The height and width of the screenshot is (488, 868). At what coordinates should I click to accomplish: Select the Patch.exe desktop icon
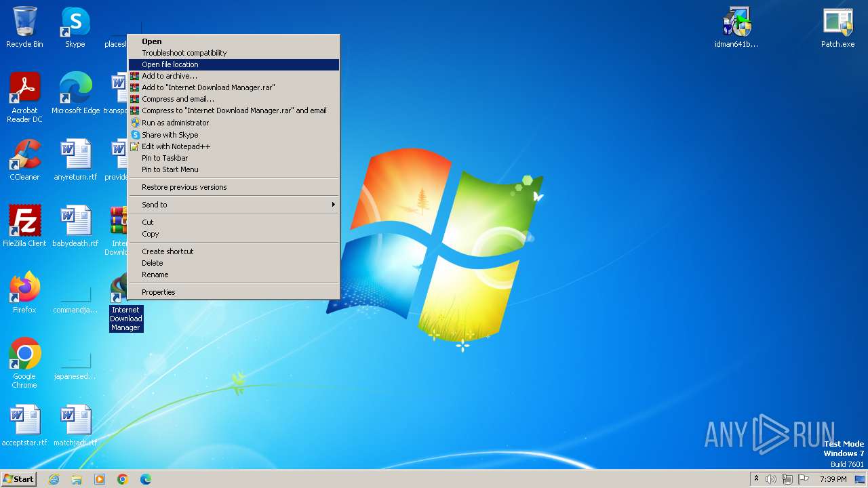pyautogui.click(x=838, y=27)
